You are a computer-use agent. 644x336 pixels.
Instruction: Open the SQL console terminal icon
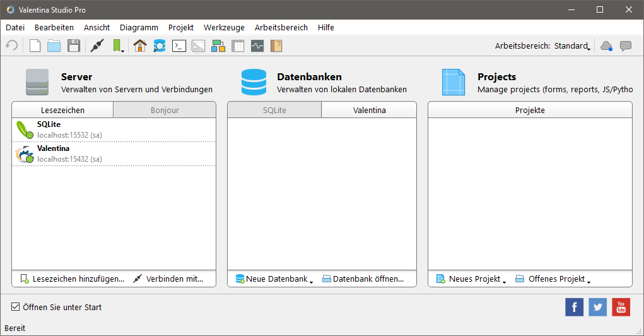tap(179, 45)
